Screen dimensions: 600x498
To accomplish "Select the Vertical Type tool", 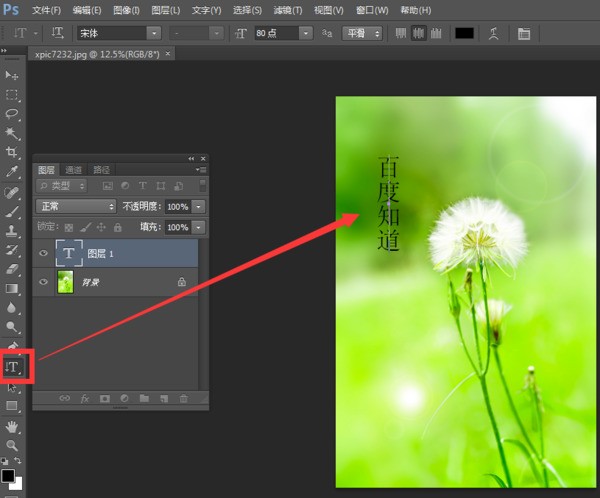I will click(x=12, y=367).
